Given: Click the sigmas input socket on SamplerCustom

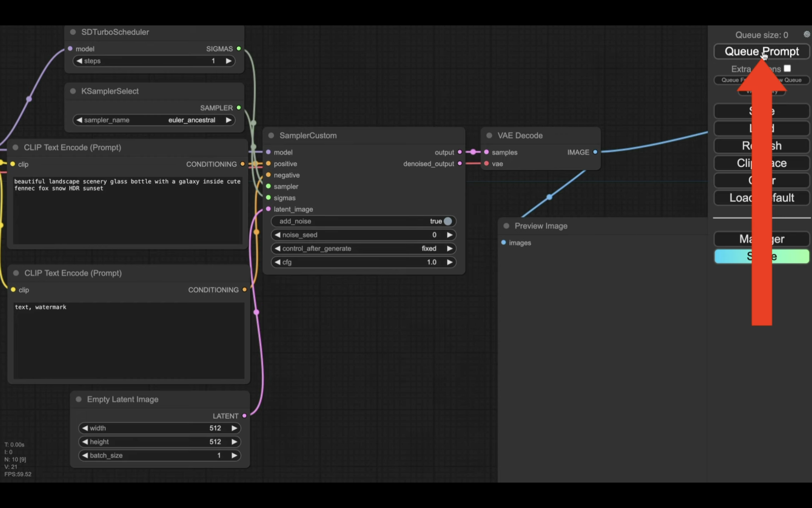Looking at the screenshot, I should [x=268, y=198].
